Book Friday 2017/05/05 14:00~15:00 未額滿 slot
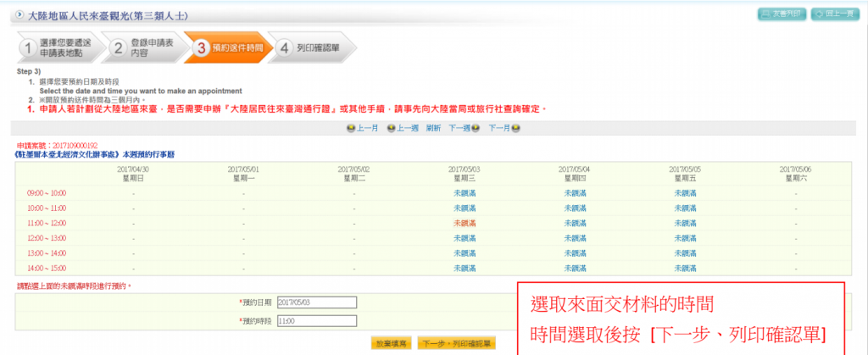 pos(685,269)
